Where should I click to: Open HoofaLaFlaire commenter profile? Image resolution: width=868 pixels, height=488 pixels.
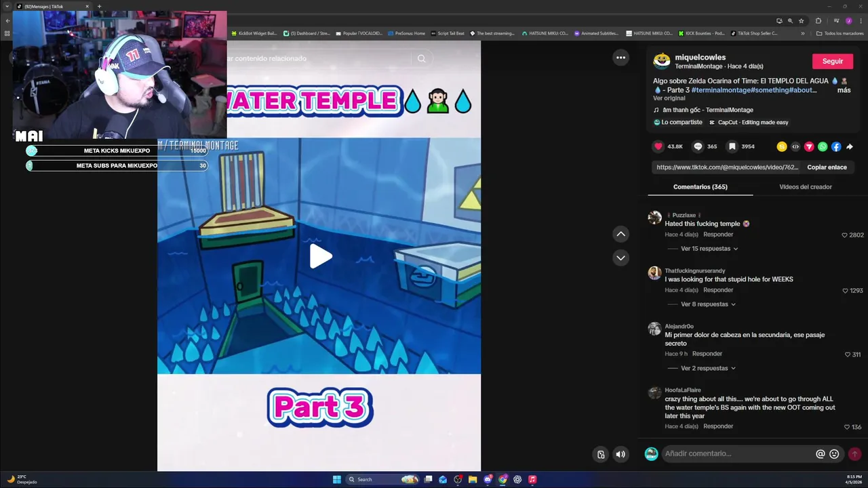683,390
